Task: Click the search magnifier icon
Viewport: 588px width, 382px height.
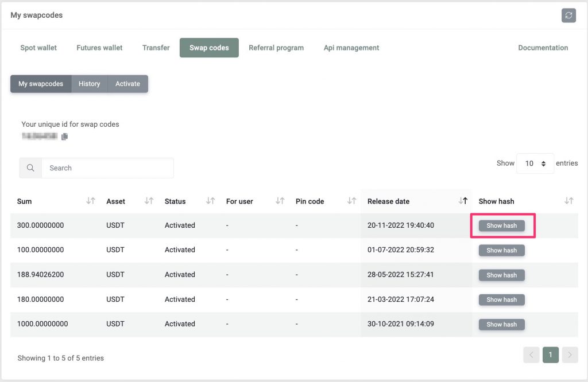Action: pyautogui.click(x=30, y=167)
